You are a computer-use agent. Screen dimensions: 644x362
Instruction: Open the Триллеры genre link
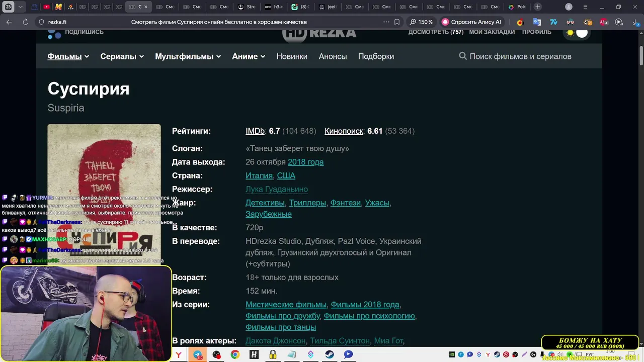pyautogui.click(x=307, y=203)
